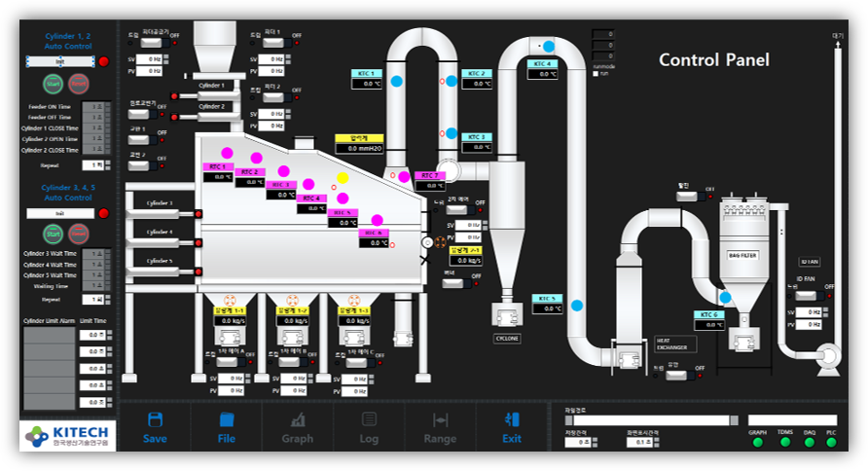Step up the first Limit Time value
The image size is (868, 471).
110,333
